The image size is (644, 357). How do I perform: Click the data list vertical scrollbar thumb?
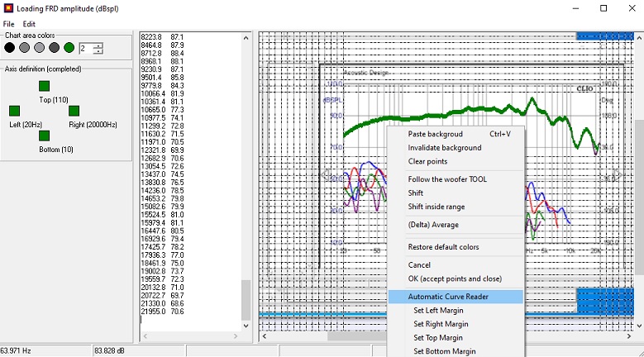coord(246,300)
